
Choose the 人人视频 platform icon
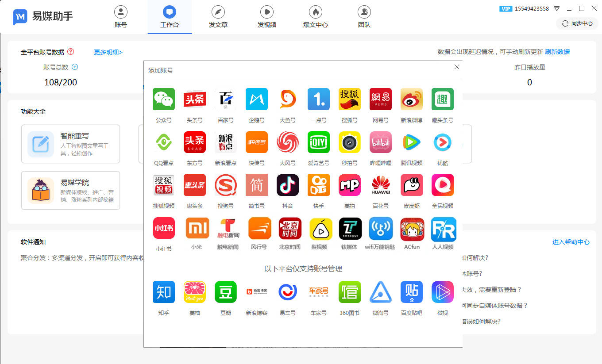444,228
